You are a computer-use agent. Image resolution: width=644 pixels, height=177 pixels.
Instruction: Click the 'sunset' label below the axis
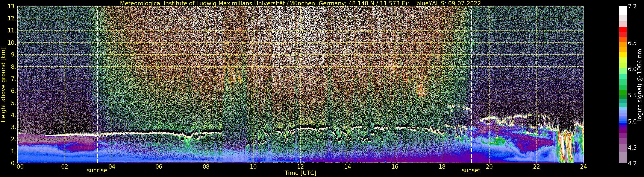click(x=471, y=171)
